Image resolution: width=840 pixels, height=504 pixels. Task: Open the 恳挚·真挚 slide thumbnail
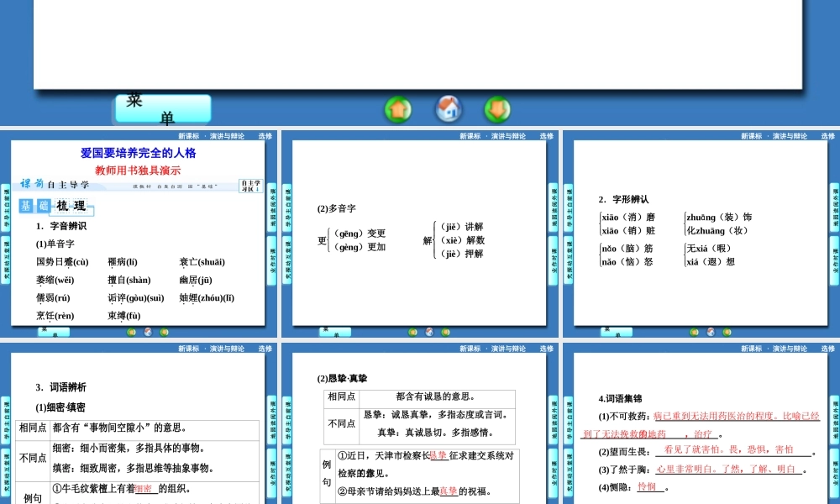pyautogui.click(x=419, y=423)
